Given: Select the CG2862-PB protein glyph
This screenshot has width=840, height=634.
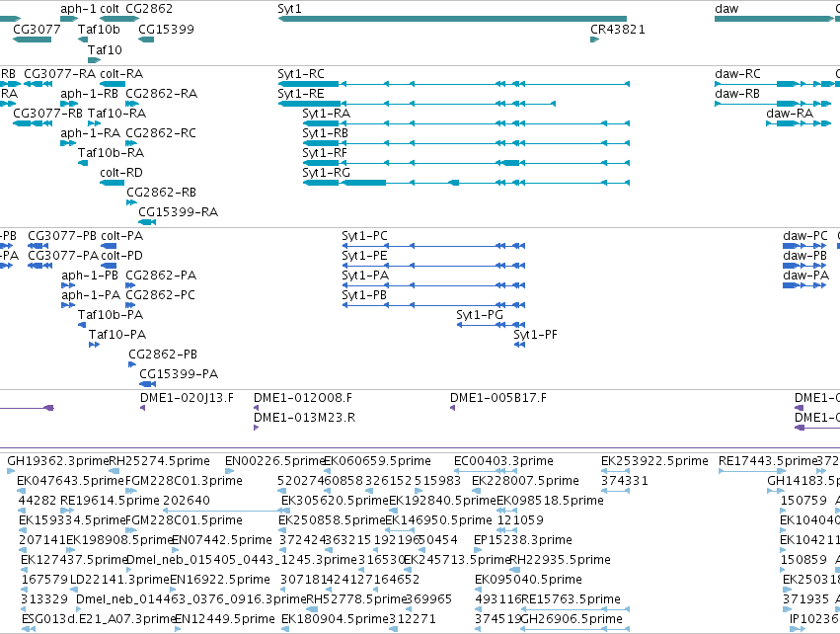Looking at the screenshot, I should click(x=132, y=364).
